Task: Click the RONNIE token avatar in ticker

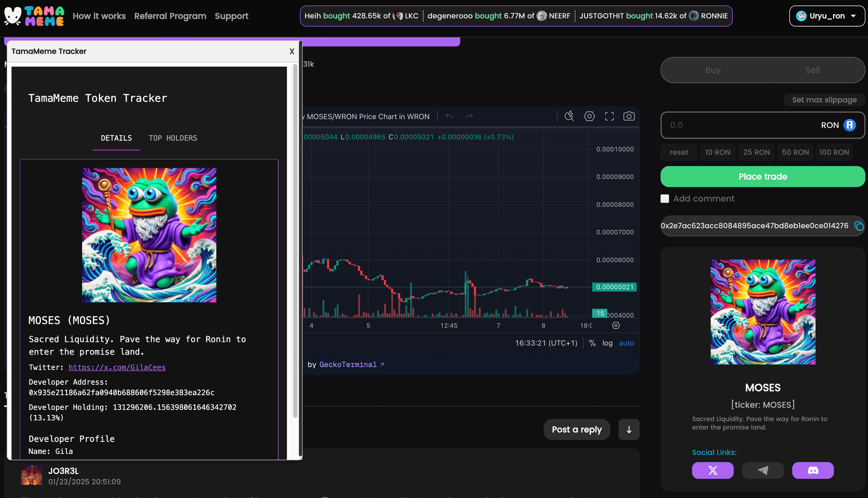Action: (693, 16)
